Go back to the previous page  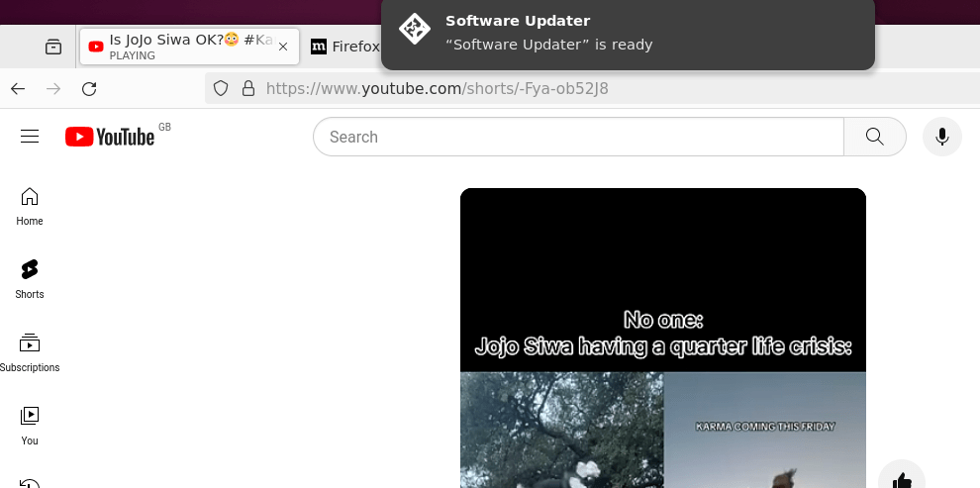tap(18, 89)
